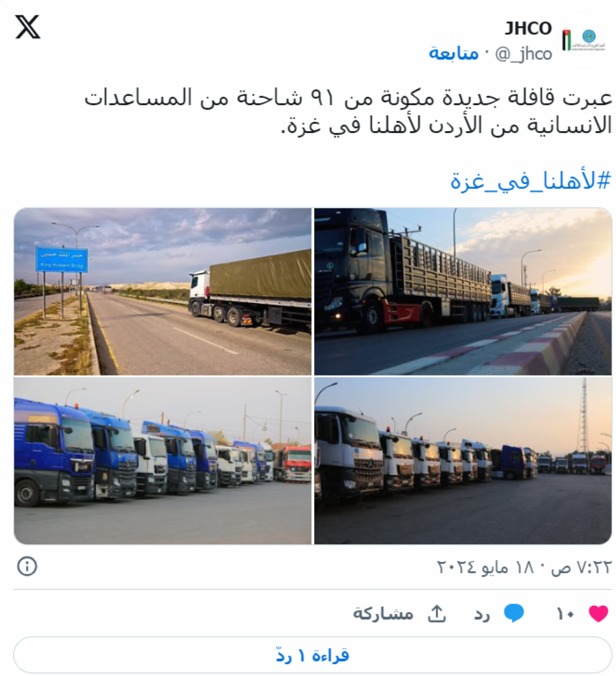Image resolution: width=616 pixels, height=676 pixels.
Task: Open the JHCO display name
Action: (x=529, y=28)
